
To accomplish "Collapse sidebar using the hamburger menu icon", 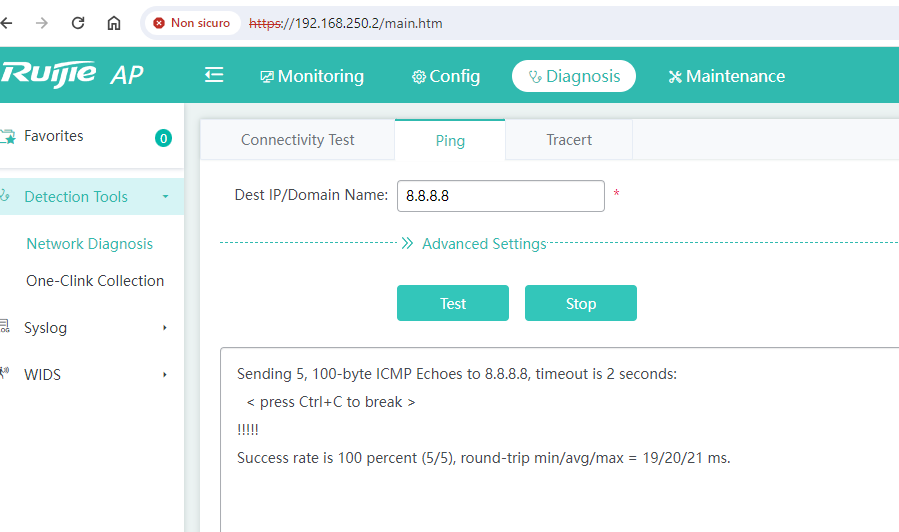I will pyautogui.click(x=214, y=75).
